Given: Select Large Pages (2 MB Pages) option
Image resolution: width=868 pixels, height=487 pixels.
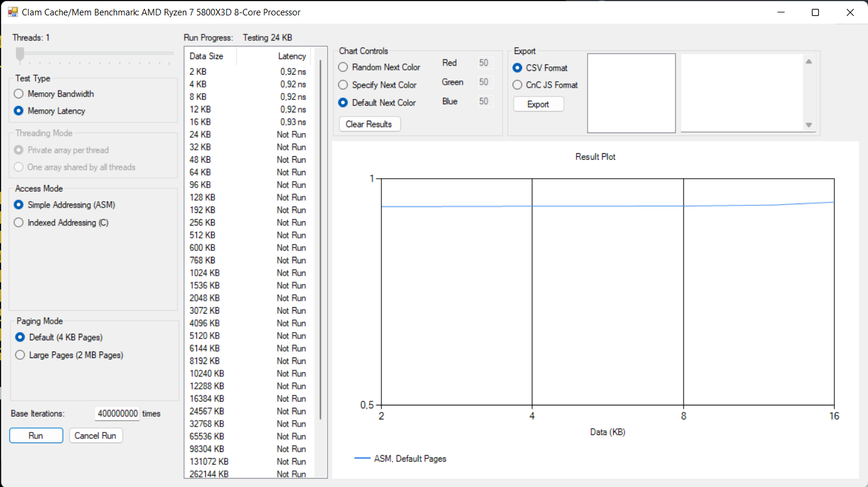Looking at the screenshot, I should coord(69,355).
